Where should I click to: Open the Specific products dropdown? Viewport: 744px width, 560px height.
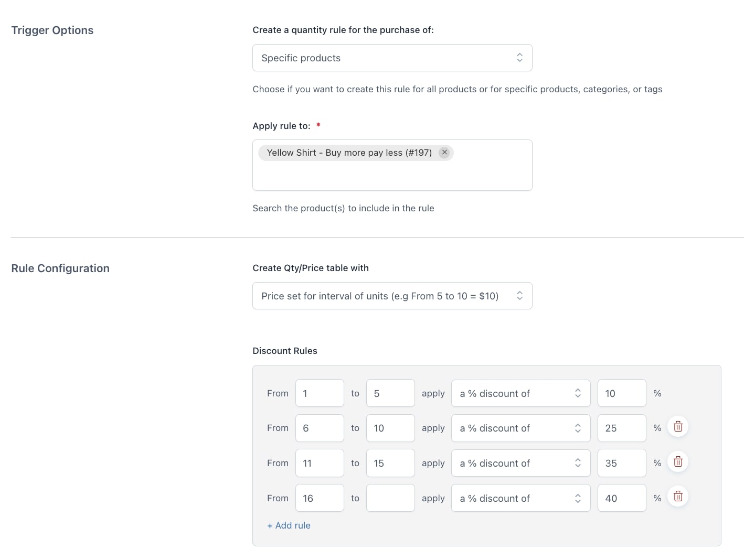[x=392, y=58]
